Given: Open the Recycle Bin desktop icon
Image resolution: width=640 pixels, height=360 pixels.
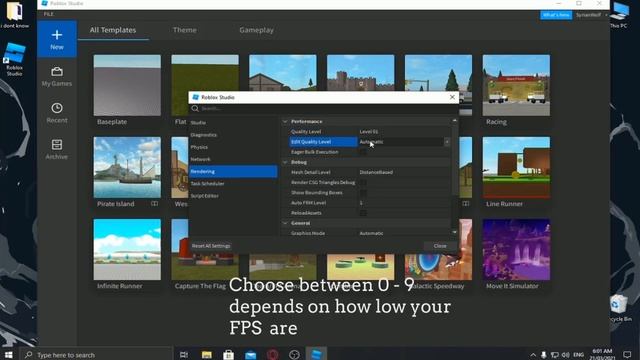Looking at the screenshot, I should point(620,308).
